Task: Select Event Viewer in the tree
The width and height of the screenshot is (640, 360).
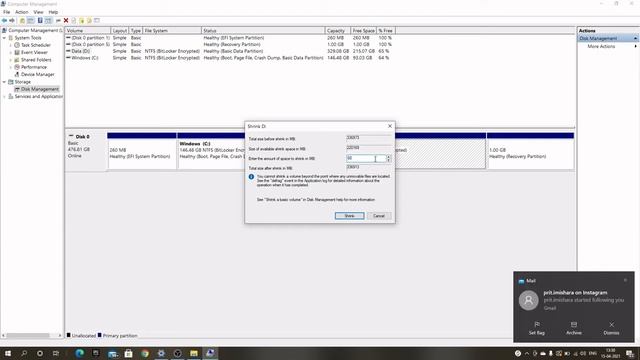Action: [34, 52]
